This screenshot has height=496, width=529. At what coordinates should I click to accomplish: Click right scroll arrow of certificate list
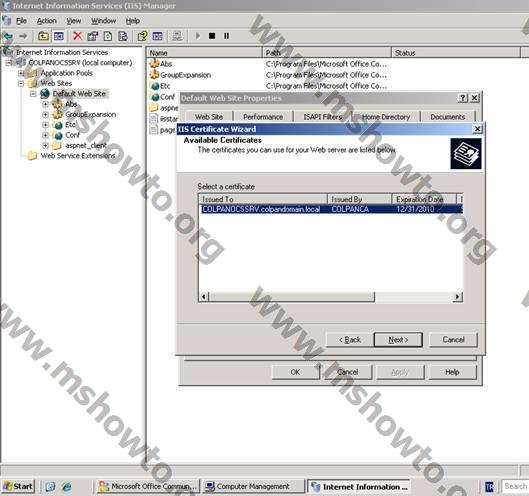[458, 297]
